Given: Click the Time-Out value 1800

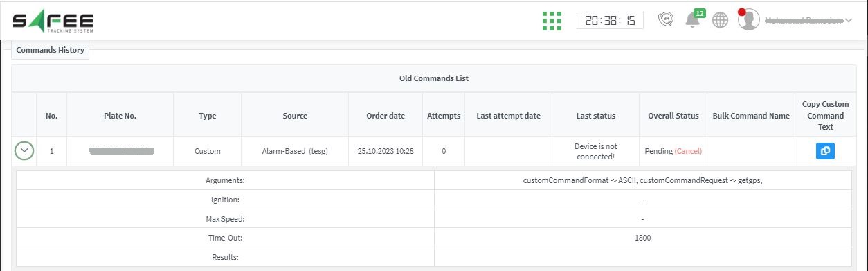Looking at the screenshot, I should point(643,238).
